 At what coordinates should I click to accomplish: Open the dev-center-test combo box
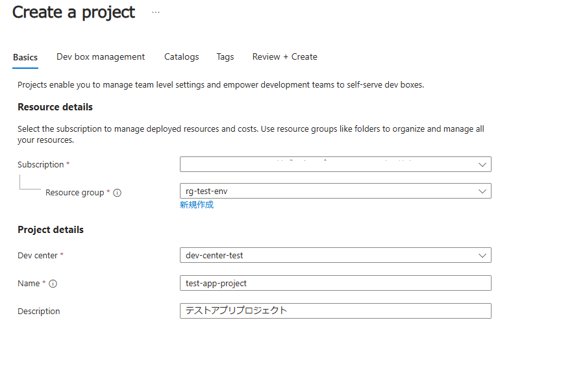pos(335,255)
